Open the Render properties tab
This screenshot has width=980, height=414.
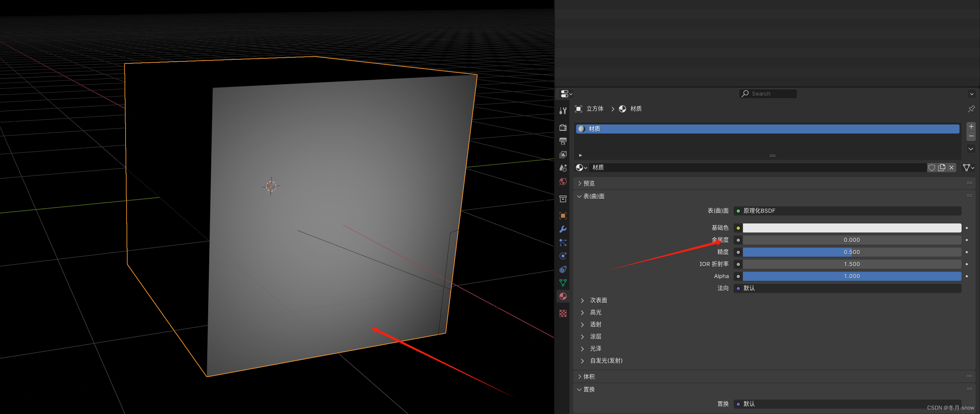coord(563,127)
